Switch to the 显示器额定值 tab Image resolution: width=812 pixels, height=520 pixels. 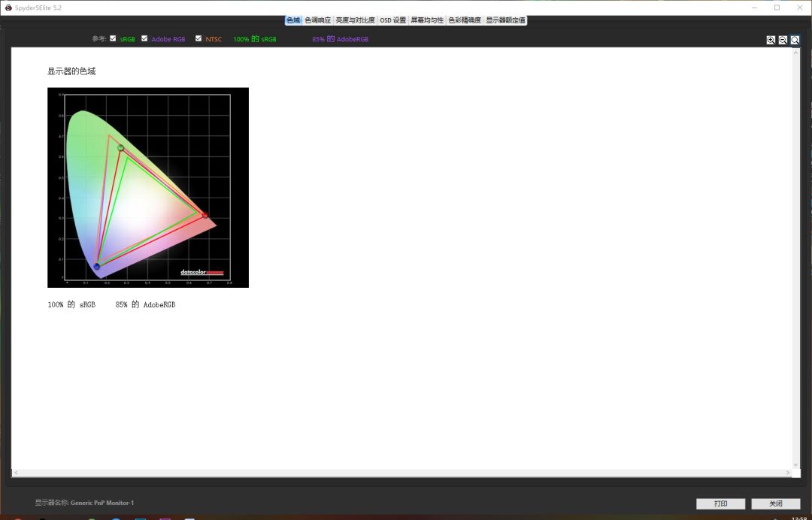505,20
